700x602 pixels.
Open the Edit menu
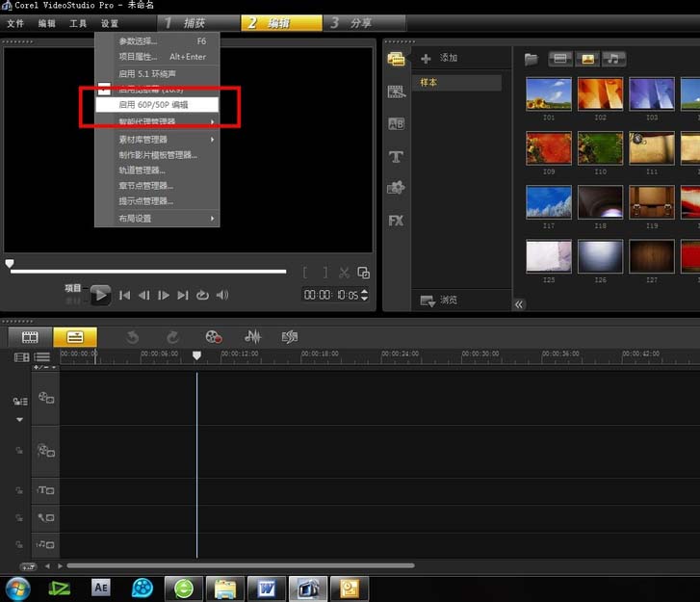pos(46,23)
